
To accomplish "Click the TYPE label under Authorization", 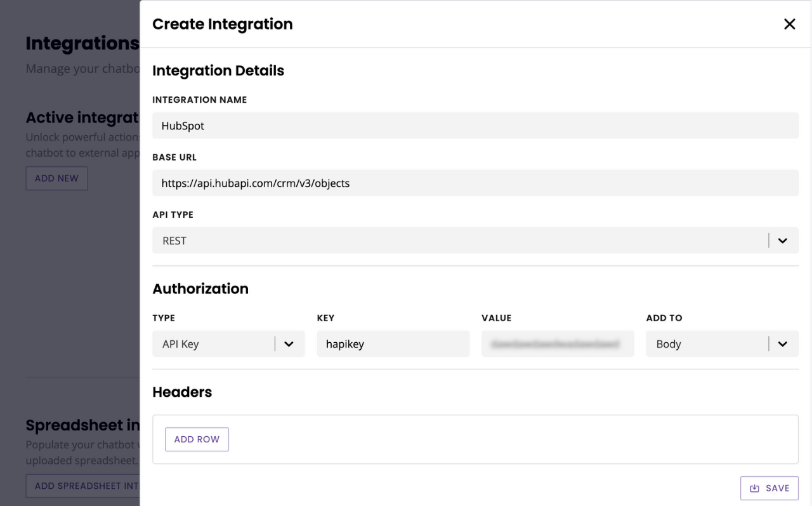I will coord(164,318).
